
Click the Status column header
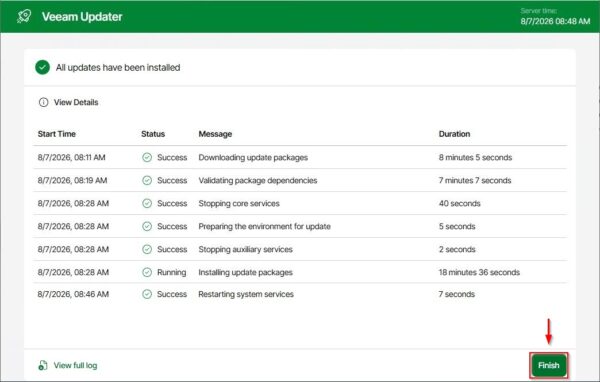tap(153, 134)
